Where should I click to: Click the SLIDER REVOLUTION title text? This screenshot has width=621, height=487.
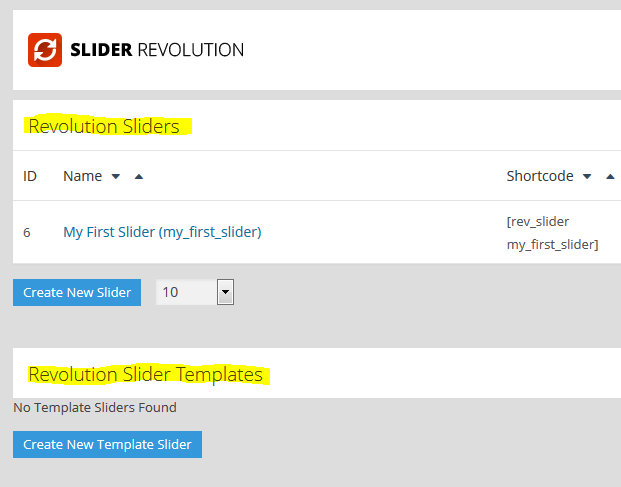pos(157,49)
